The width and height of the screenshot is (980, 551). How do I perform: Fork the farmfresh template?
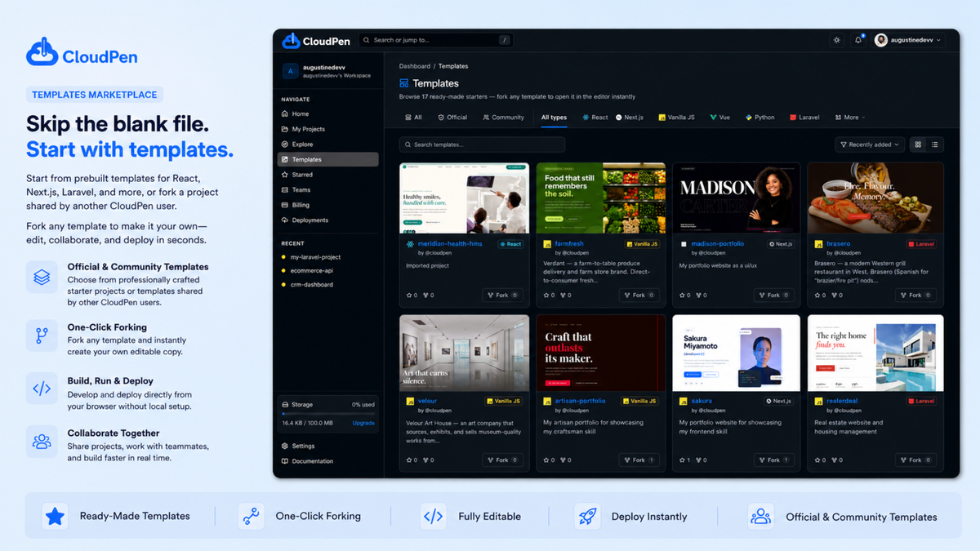point(639,295)
